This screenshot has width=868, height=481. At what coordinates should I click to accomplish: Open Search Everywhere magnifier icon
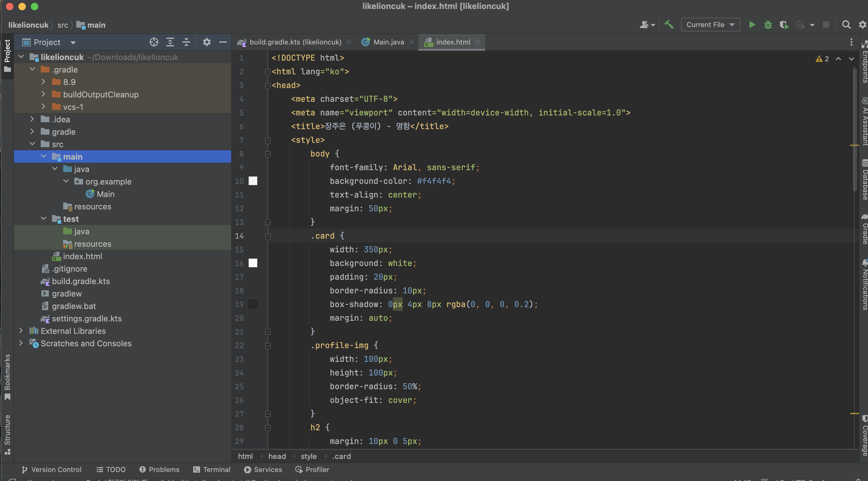pos(846,25)
